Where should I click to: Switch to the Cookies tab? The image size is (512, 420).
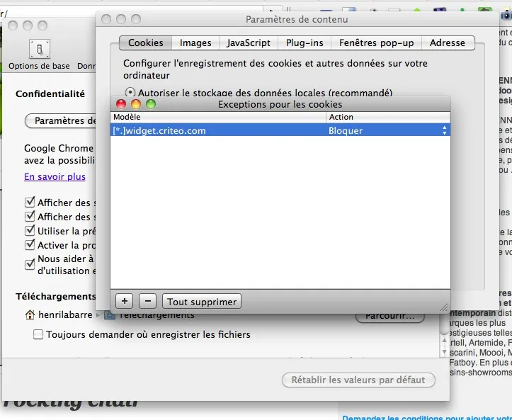pyautogui.click(x=146, y=42)
